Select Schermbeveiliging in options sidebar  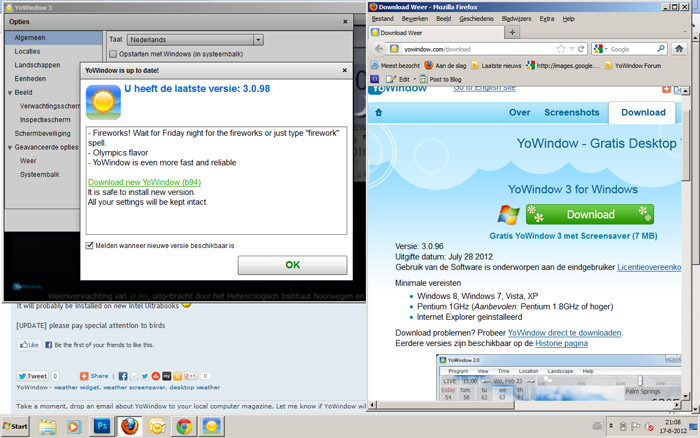[42, 133]
